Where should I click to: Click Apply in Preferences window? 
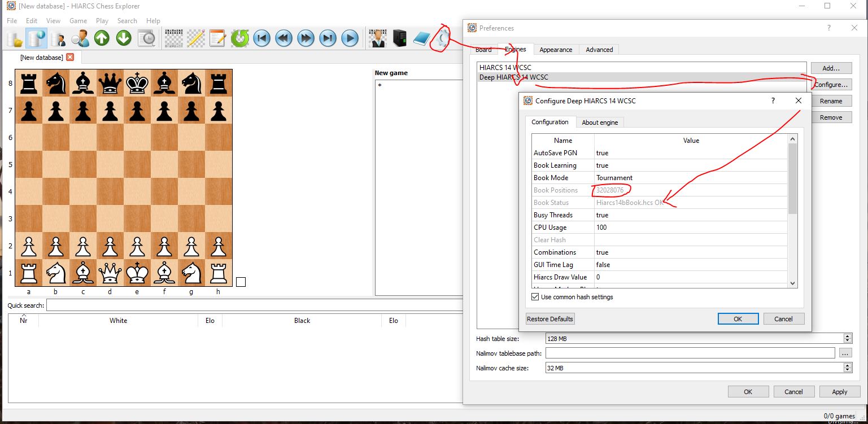(839, 392)
